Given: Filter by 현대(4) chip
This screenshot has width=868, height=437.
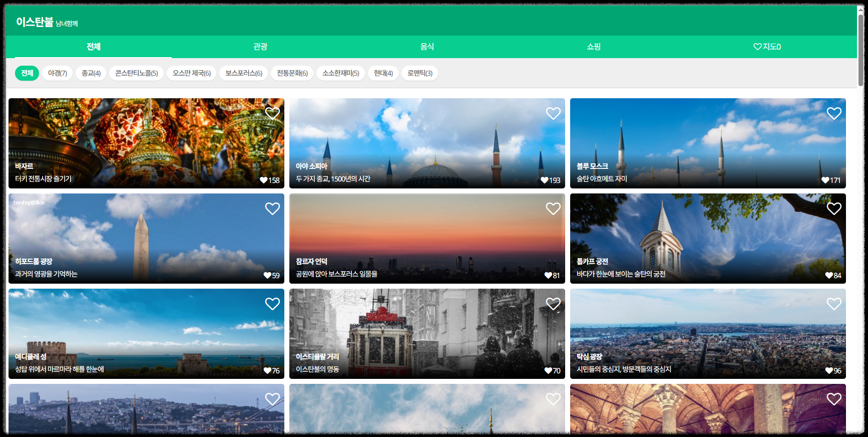Looking at the screenshot, I should click(383, 73).
